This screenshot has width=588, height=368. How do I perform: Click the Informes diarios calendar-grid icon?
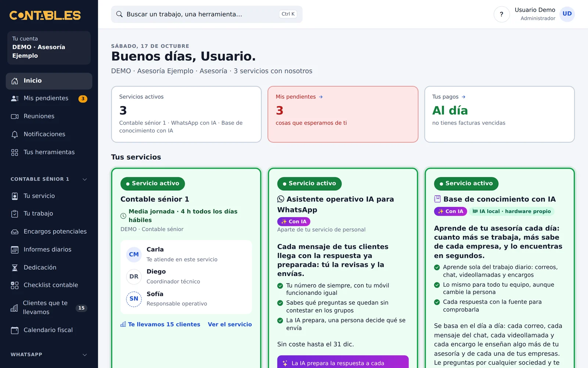(x=15, y=250)
